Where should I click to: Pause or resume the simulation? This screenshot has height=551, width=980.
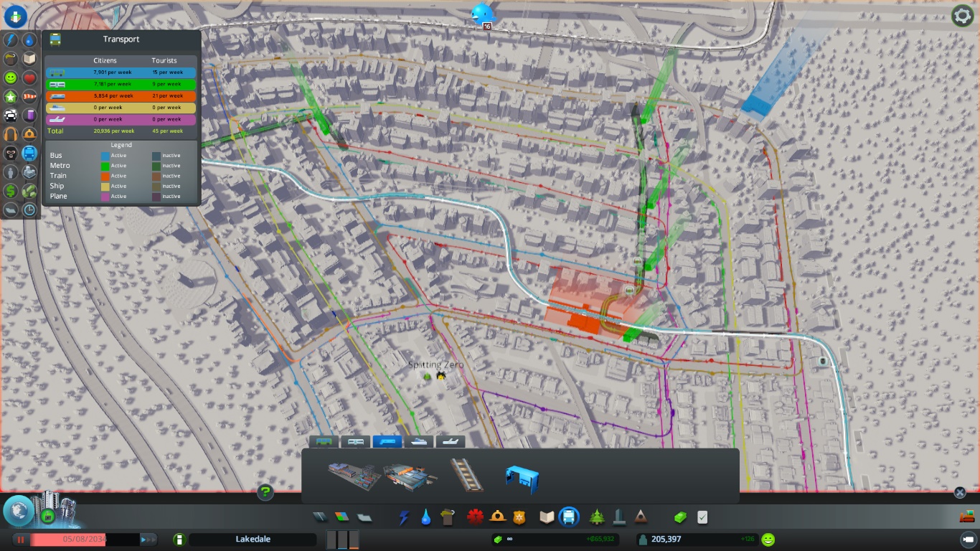coord(21,540)
